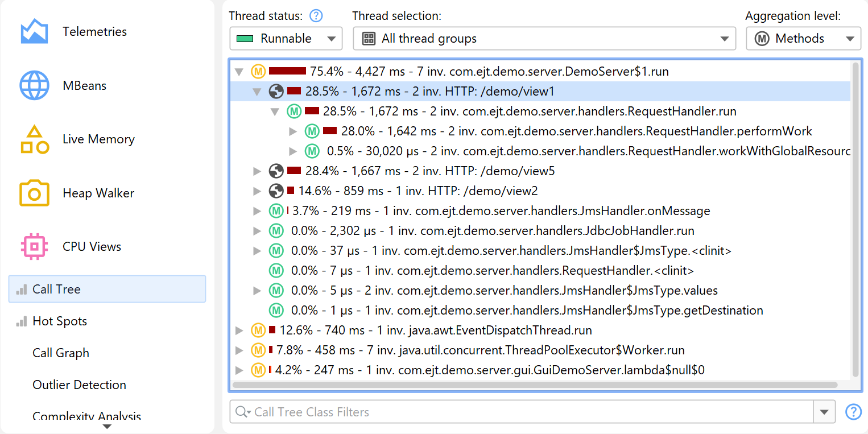Click the Thread status help icon
This screenshot has height=434, width=868.
(x=316, y=16)
